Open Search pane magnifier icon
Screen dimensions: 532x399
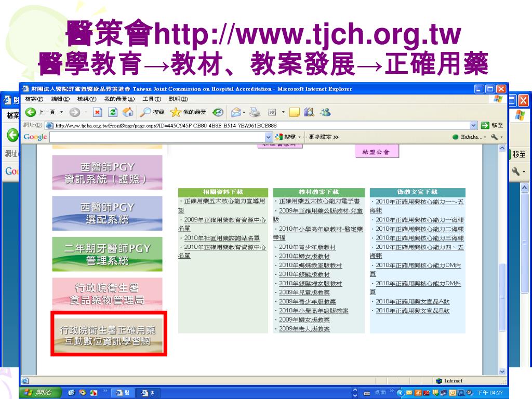[x=145, y=112]
